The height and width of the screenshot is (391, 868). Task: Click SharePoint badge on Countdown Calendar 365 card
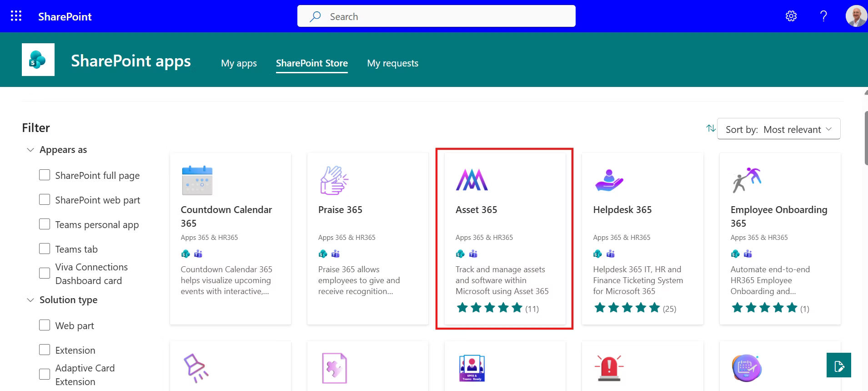[x=186, y=254]
